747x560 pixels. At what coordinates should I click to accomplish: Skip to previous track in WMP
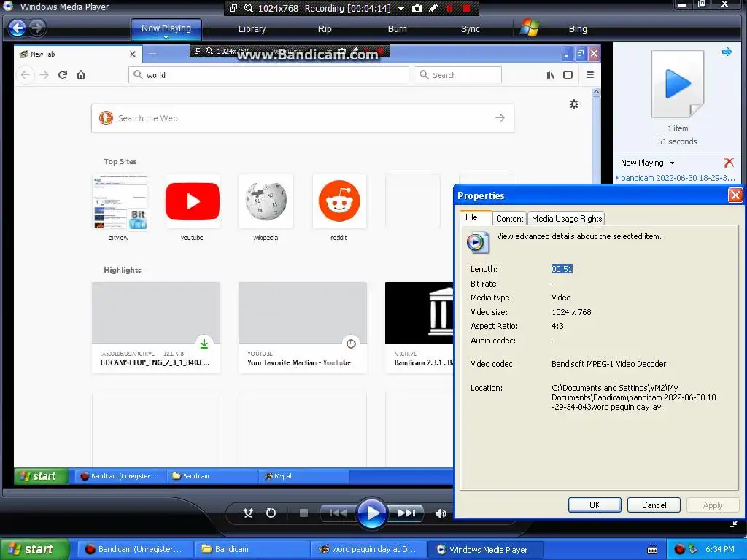[338, 513]
